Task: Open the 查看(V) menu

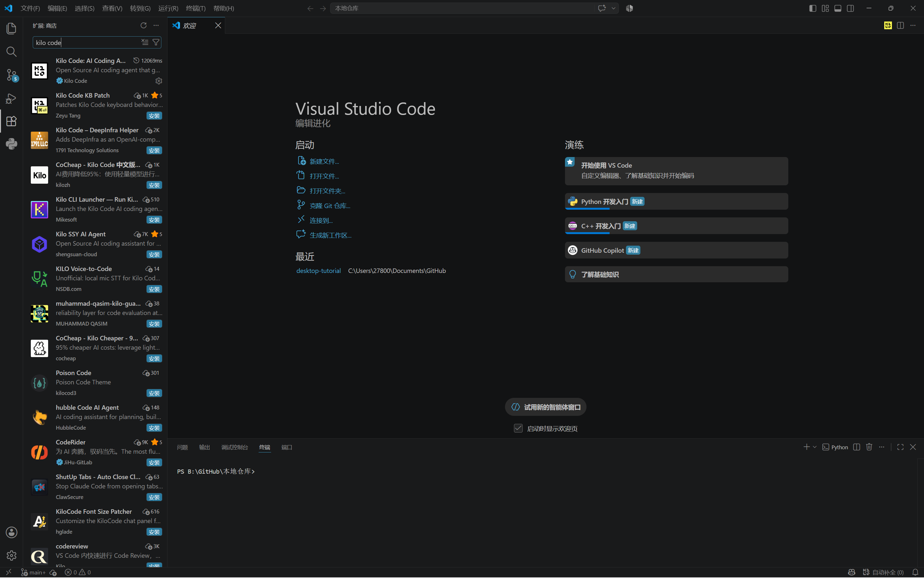Action: click(112, 8)
